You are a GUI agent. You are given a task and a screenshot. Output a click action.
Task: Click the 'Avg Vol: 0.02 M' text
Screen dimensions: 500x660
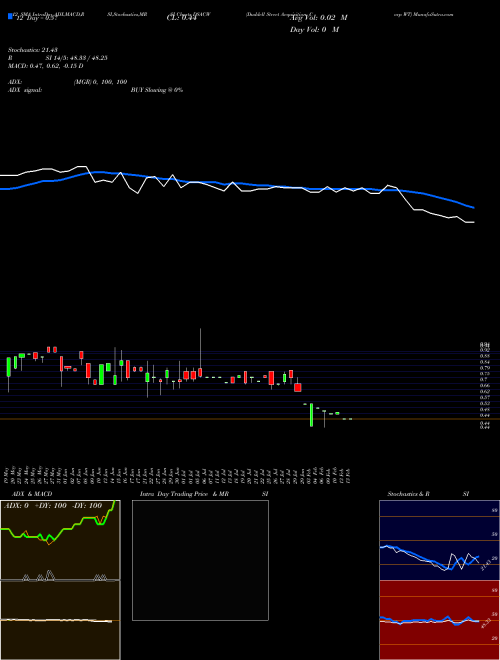click(x=318, y=18)
